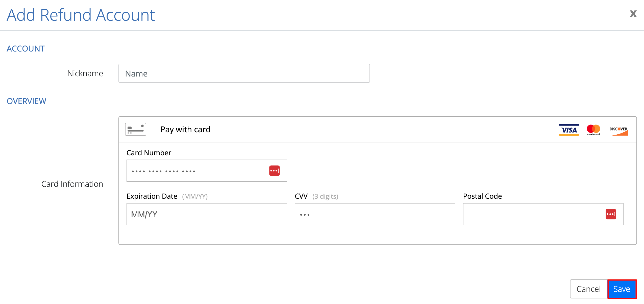644x304 pixels.
Task: Click the Cancel button
Action: [x=589, y=289]
